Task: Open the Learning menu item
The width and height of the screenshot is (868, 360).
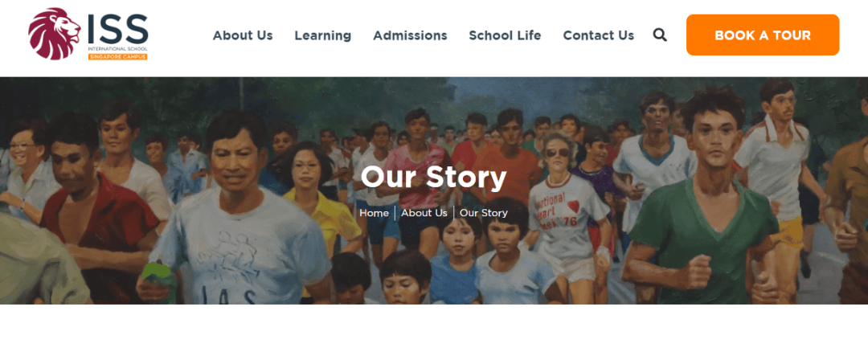Action: tap(323, 35)
